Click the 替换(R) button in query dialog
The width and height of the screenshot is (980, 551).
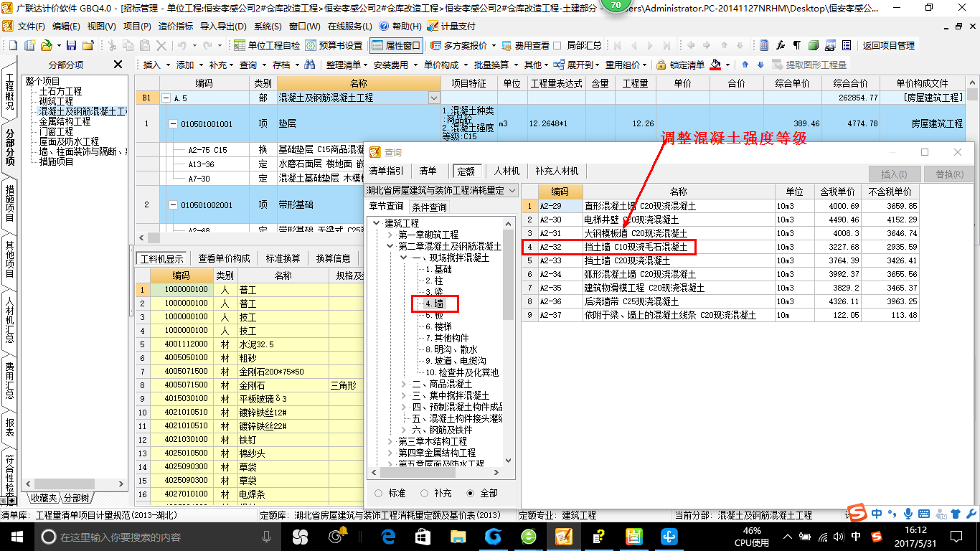[x=949, y=174]
